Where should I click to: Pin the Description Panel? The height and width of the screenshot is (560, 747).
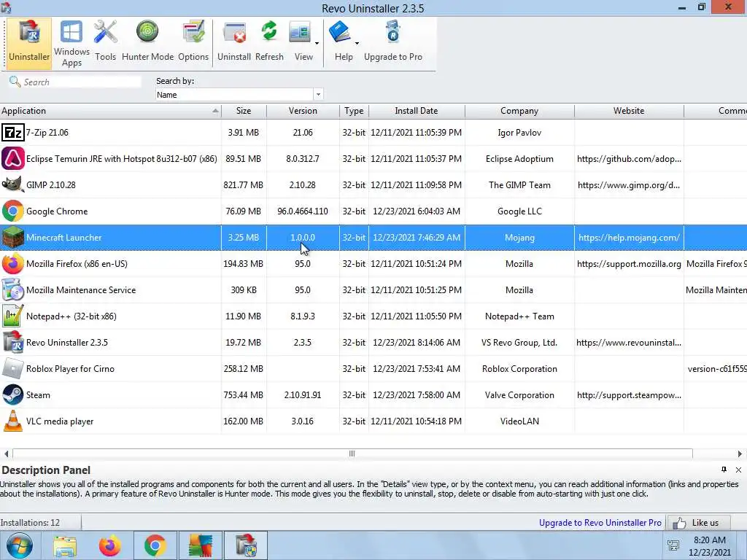[724, 470]
